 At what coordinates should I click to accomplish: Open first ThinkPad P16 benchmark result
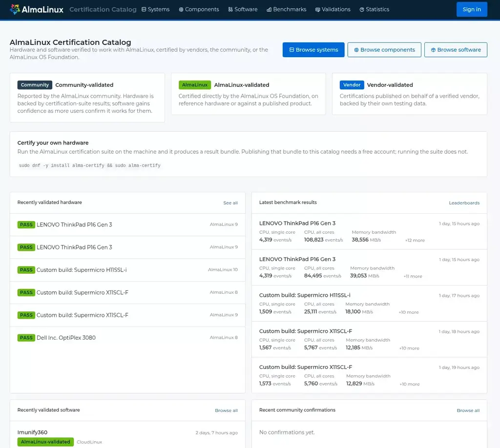click(369, 232)
